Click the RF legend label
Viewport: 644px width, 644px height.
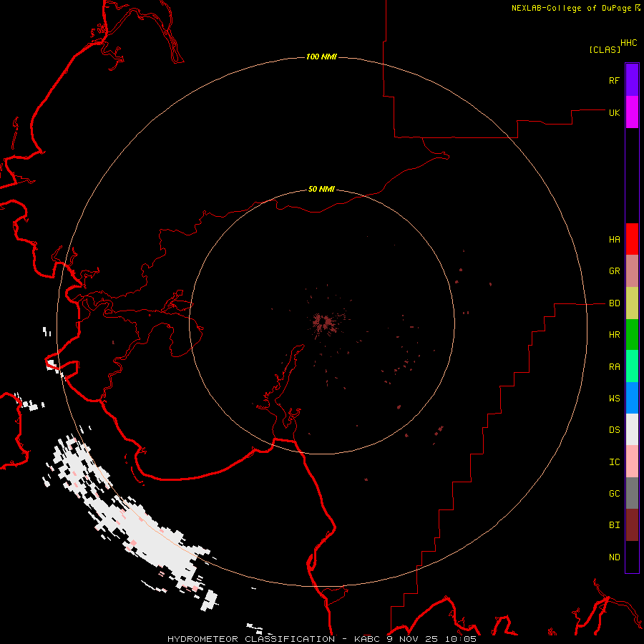[x=614, y=80]
